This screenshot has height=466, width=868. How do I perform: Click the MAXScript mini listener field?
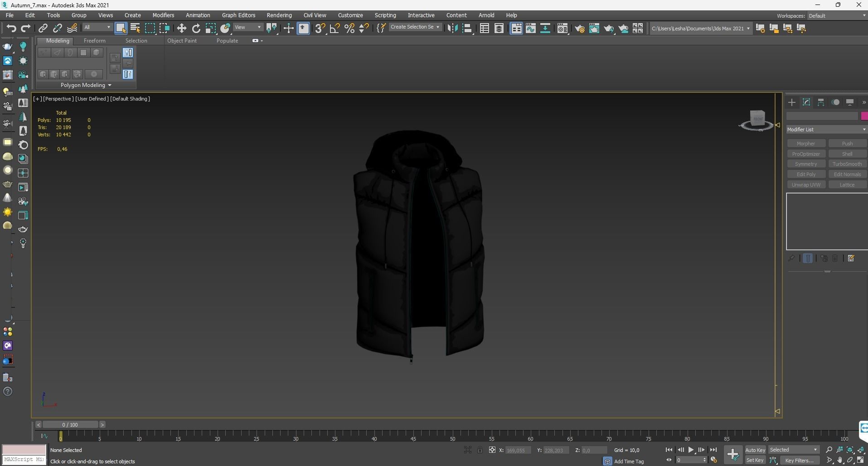tap(24, 459)
